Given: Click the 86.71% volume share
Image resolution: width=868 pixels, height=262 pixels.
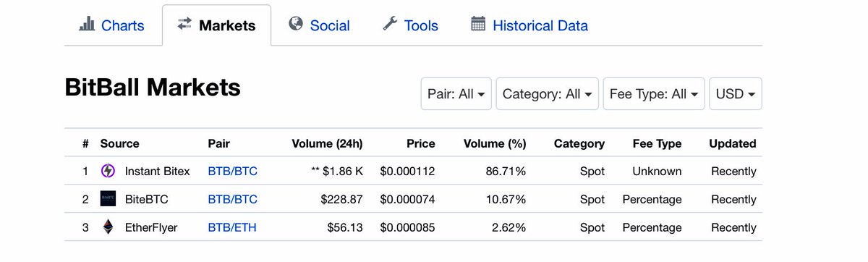Looking at the screenshot, I should [x=506, y=172].
